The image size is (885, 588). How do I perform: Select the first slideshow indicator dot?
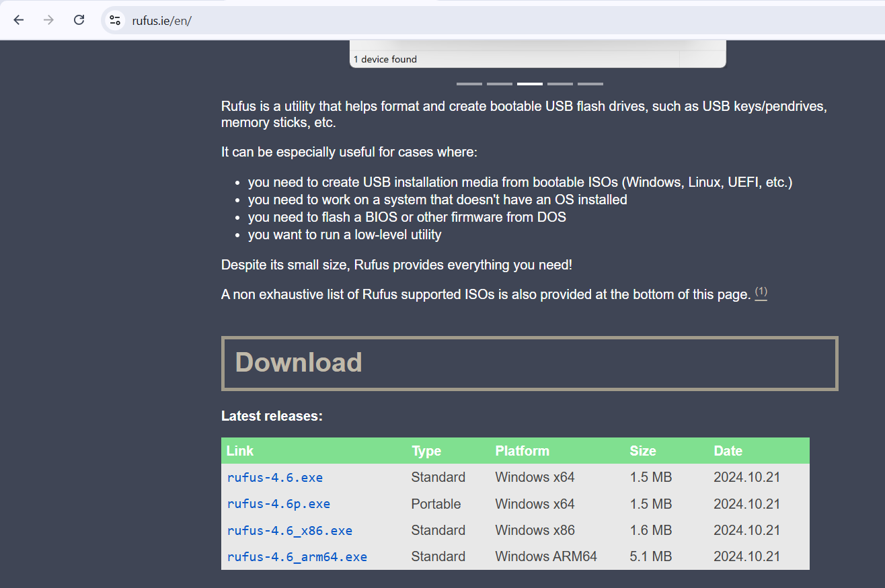[469, 83]
